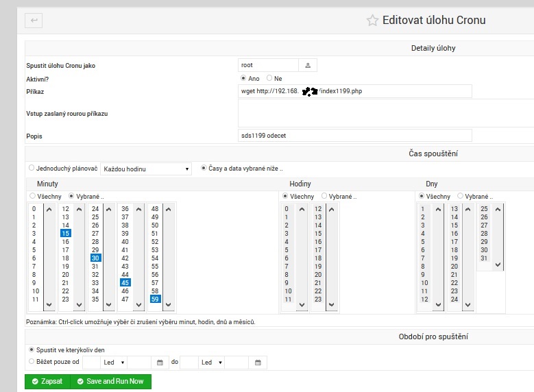Select 'Jednoduchý plánovač' radio button
Image resolution: width=534 pixels, height=392 pixels.
32,168
